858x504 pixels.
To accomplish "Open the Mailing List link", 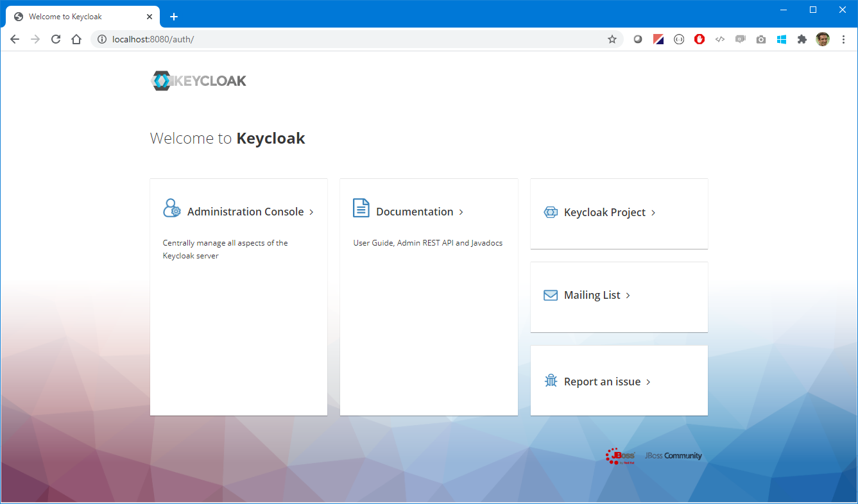I will point(592,295).
